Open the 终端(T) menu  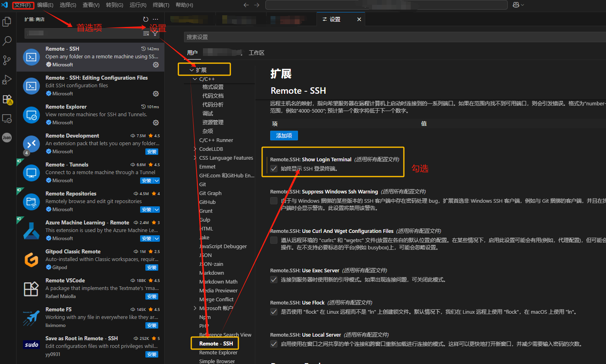[x=161, y=5]
